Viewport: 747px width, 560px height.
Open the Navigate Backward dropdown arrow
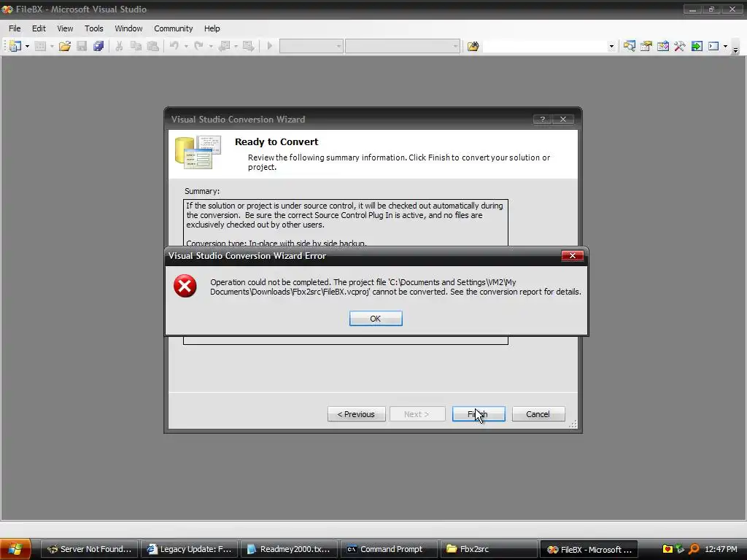click(x=236, y=46)
